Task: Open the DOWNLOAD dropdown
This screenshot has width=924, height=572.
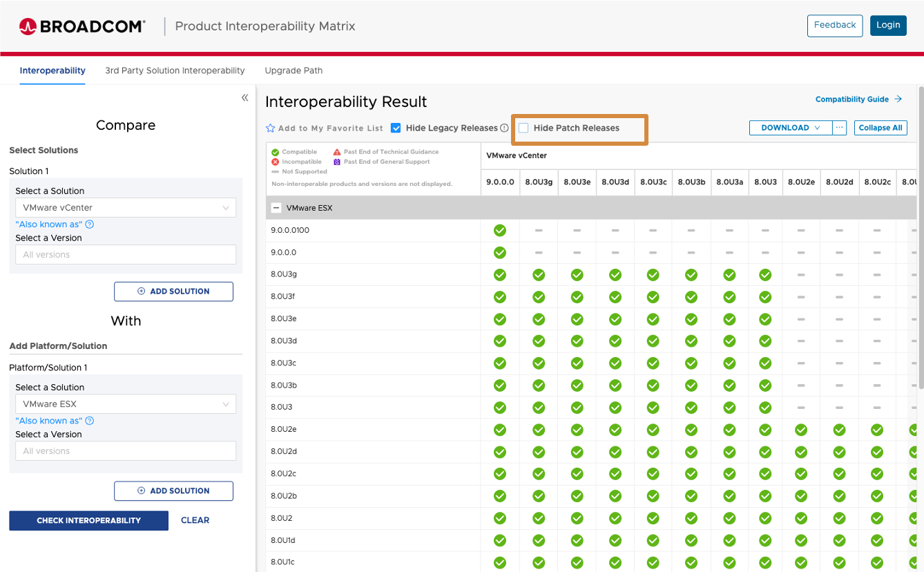Action: click(x=790, y=127)
